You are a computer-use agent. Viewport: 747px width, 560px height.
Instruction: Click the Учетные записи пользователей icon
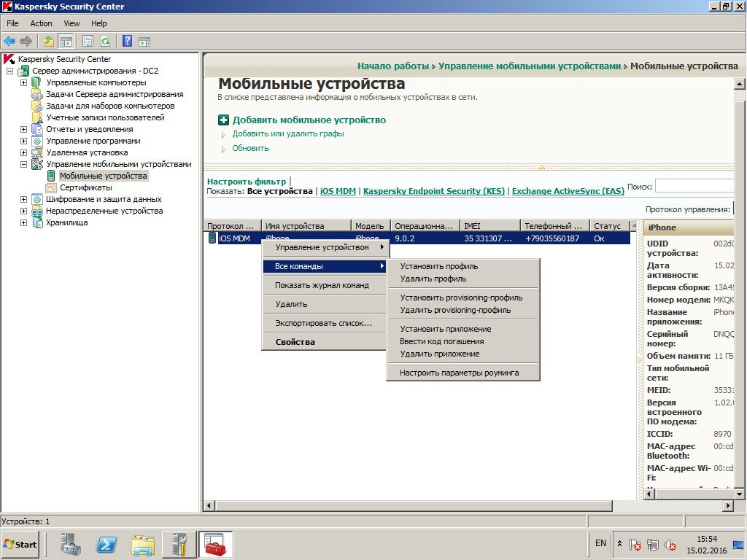click(36, 117)
